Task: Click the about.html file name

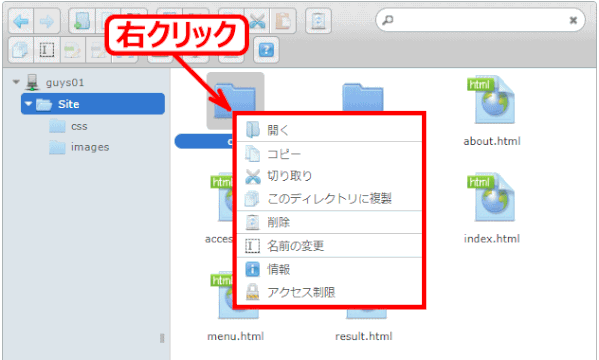Action: click(x=492, y=141)
